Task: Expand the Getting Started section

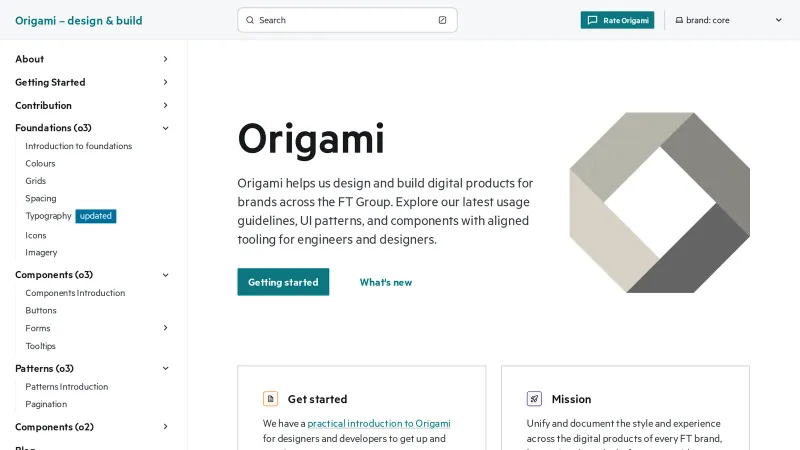Action: coord(165,82)
